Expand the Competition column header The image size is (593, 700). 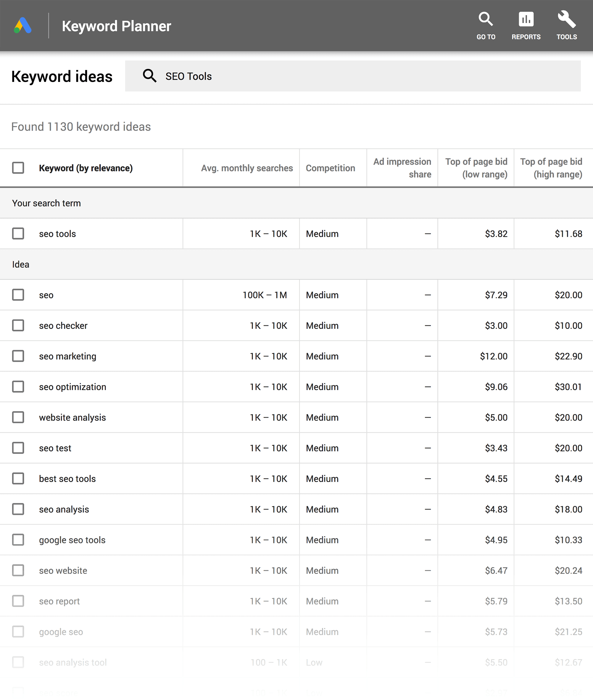[x=330, y=168]
